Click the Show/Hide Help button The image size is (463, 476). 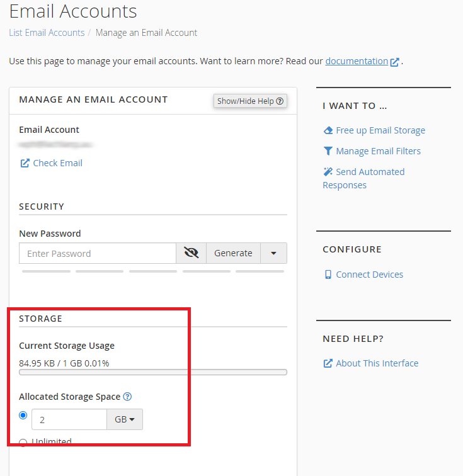[x=250, y=101]
